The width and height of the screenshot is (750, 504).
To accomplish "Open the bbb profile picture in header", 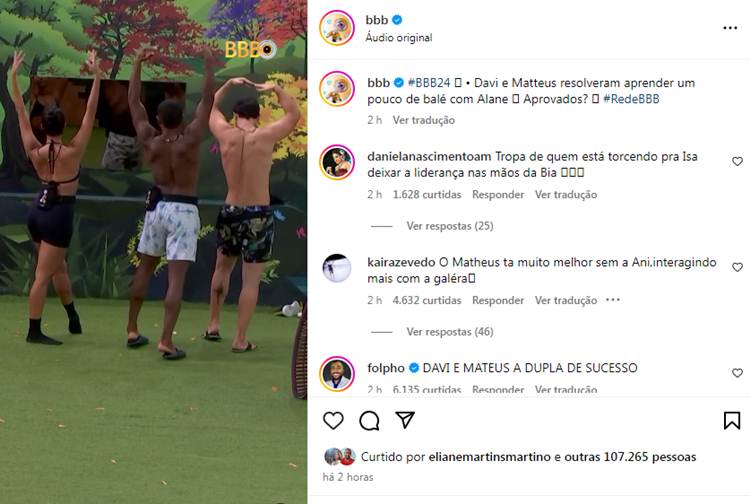I will pyautogui.click(x=337, y=28).
